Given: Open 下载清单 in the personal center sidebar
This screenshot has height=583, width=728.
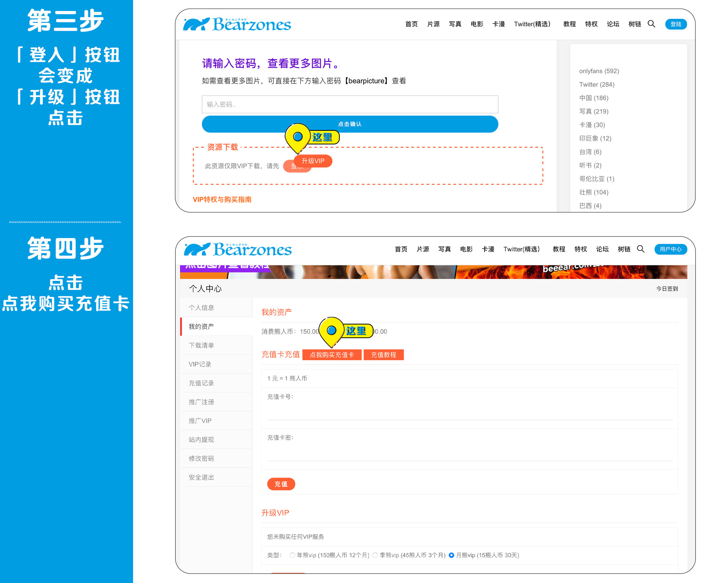Looking at the screenshot, I should [201, 345].
